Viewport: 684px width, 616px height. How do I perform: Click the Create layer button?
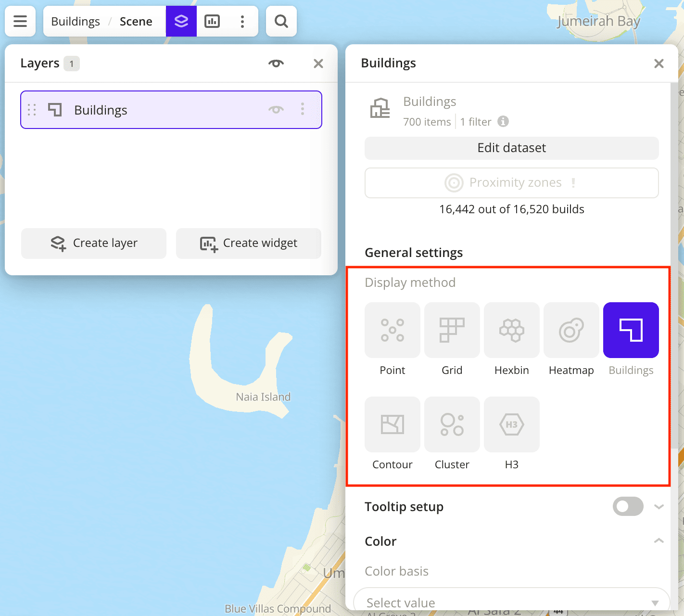coord(94,244)
